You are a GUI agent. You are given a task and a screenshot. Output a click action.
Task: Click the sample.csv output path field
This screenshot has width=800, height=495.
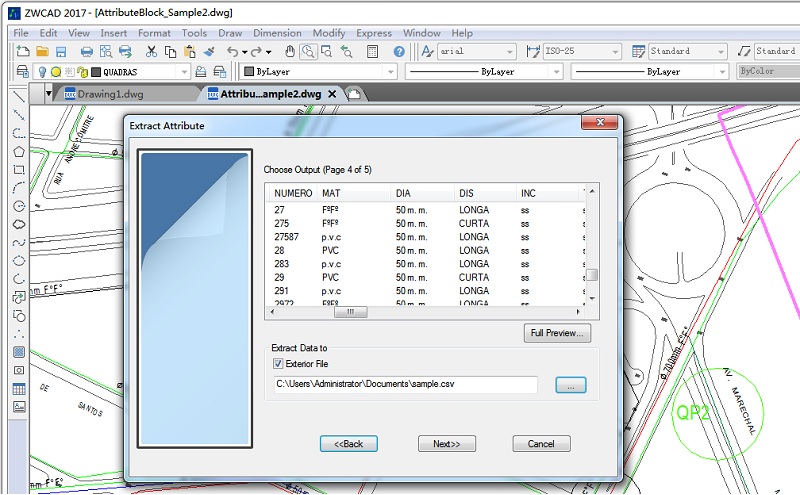[x=406, y=384]
